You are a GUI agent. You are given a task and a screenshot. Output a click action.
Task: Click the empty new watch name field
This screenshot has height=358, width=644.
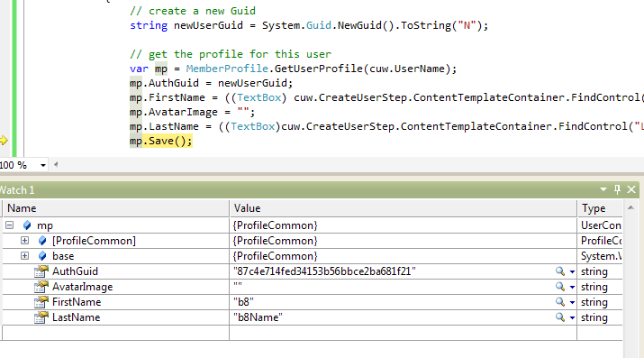coord(116,333)
